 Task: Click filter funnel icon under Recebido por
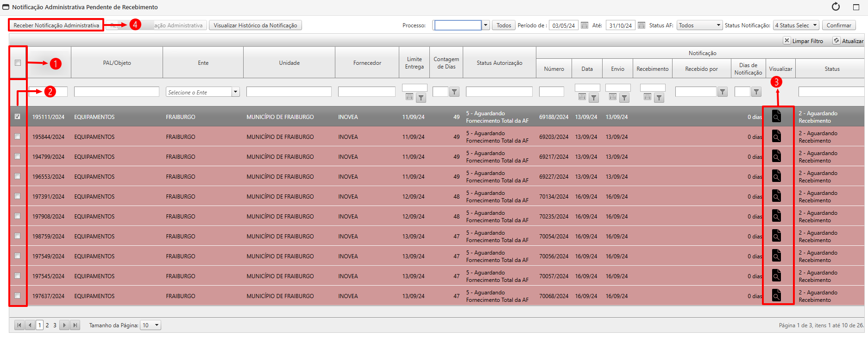[x=722, y=92]
